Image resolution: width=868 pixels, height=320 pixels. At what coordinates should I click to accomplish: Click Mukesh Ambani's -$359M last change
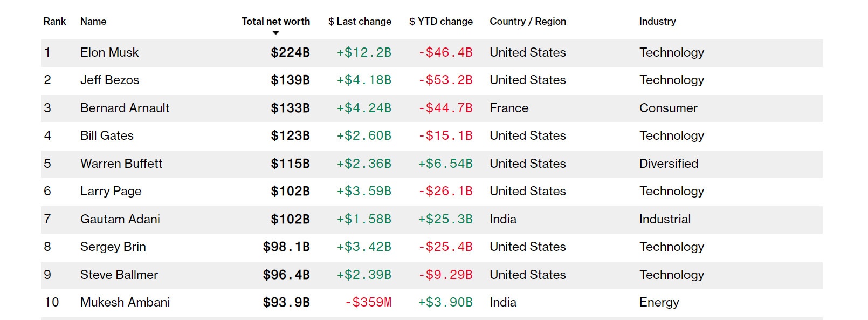[x=368, y=303]
